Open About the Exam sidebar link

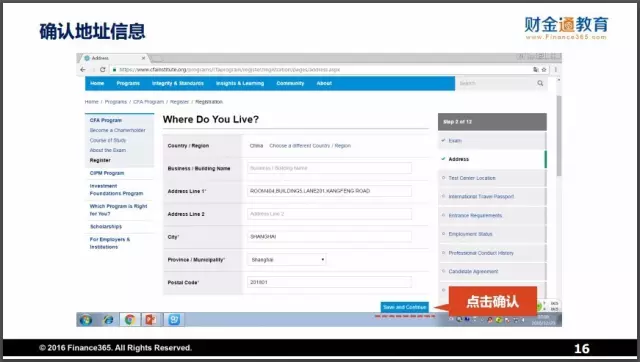point(108,150)
